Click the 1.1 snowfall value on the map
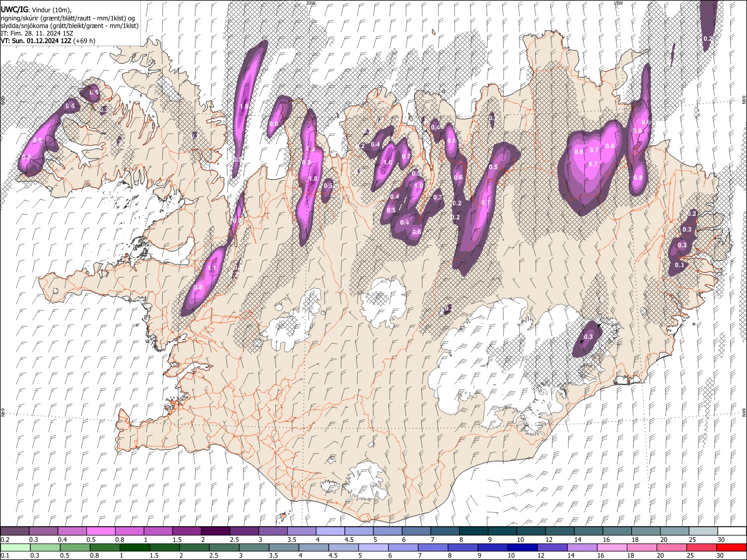 coord(212,268)
